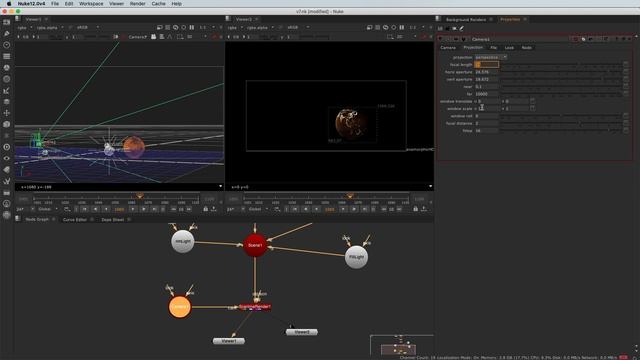Toggle the timeline lock icon under Viewer1
Image resolution: width=640 pixels, height=360 pixels.
coord(205,209)
